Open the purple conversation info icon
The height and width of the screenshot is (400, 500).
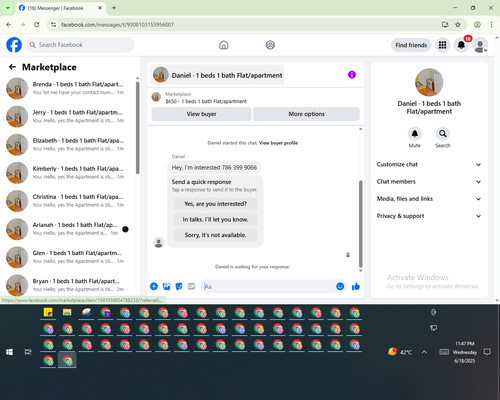(352, 75)
